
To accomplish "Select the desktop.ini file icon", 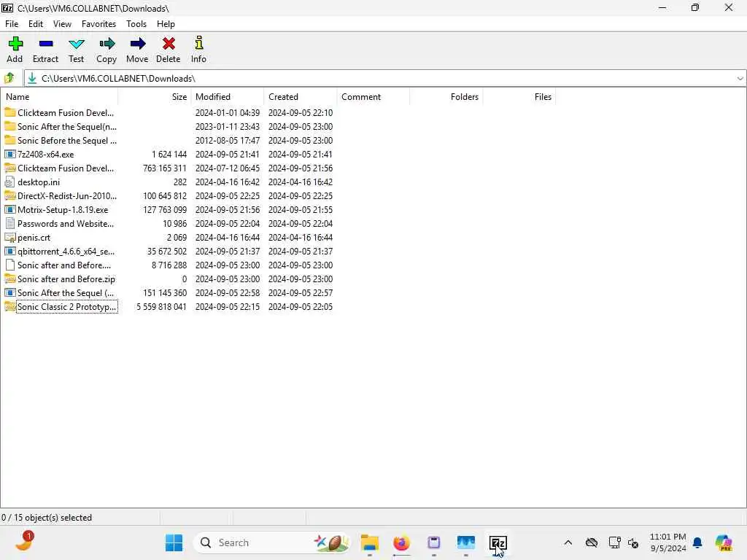I will pyautogui.click(x=10, y=182).
